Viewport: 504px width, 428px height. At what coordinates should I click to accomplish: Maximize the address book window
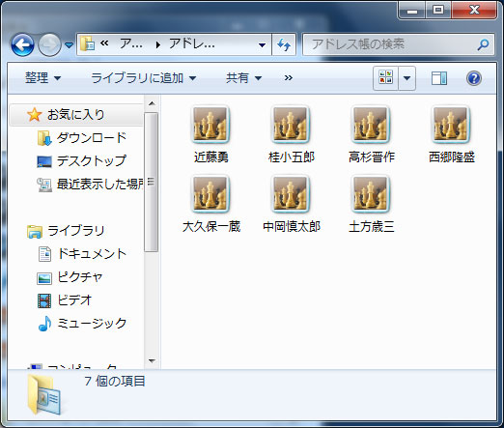pos(438,10)
